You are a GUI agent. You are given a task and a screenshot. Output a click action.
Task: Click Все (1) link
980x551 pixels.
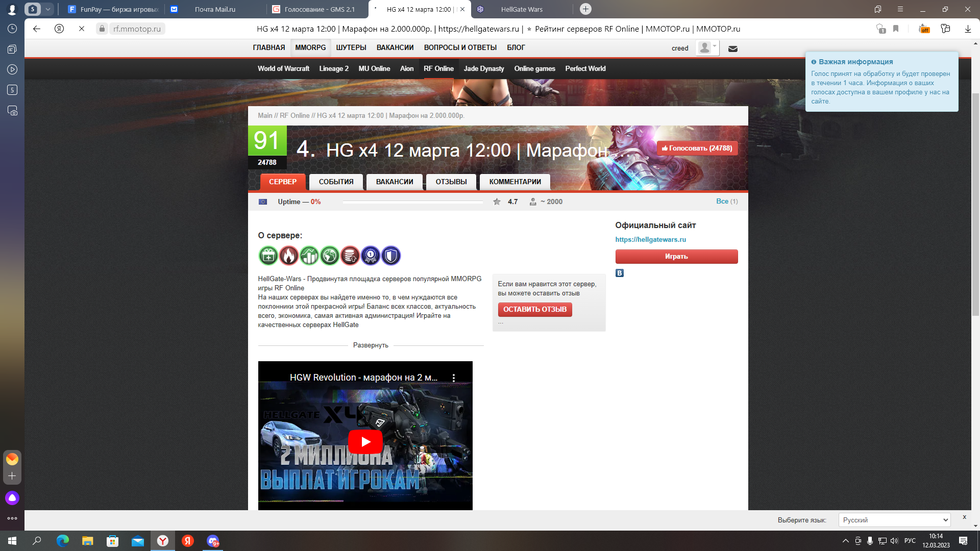[727, 201]
